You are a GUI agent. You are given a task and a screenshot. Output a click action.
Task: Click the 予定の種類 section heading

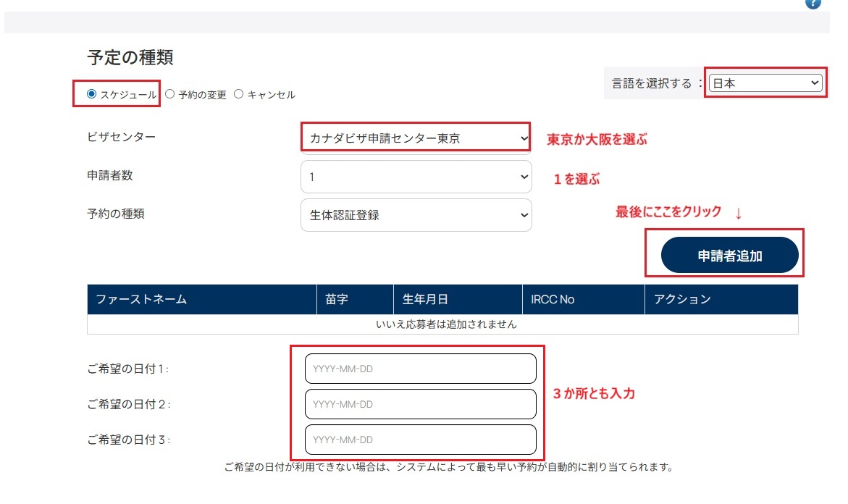coord(130,57)
